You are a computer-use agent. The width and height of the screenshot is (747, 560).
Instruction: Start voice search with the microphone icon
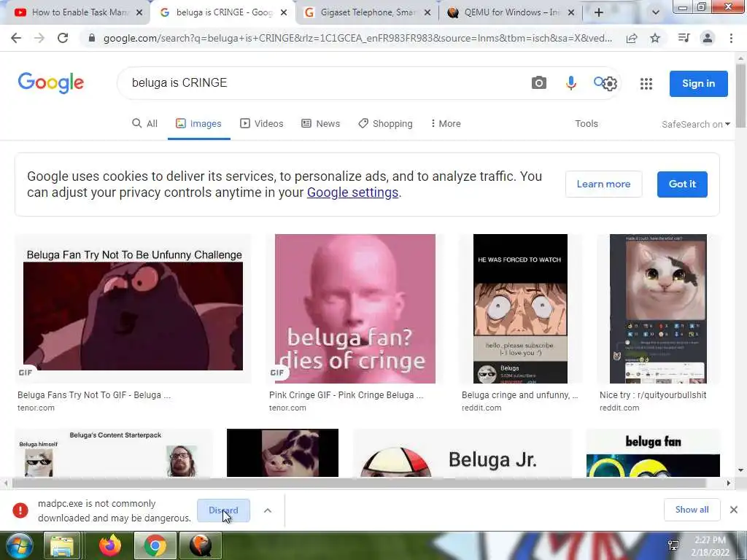570,83
